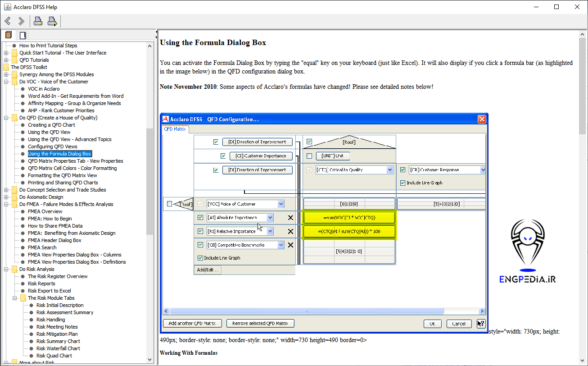588x366 pixels.
Task: Open Risk Waterfall Chart topic
Action: (59, 348)
